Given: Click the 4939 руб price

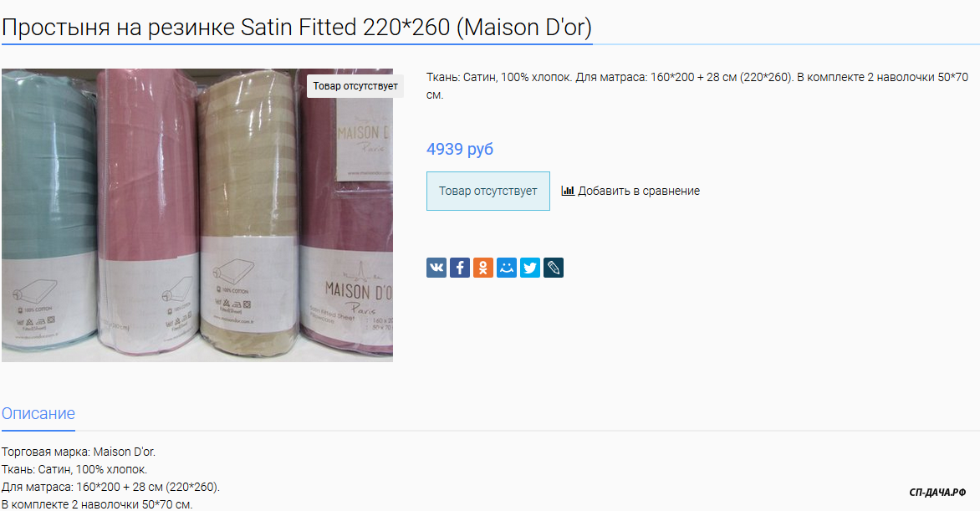Looking at the screenshot, I should (x=459, y=149).
